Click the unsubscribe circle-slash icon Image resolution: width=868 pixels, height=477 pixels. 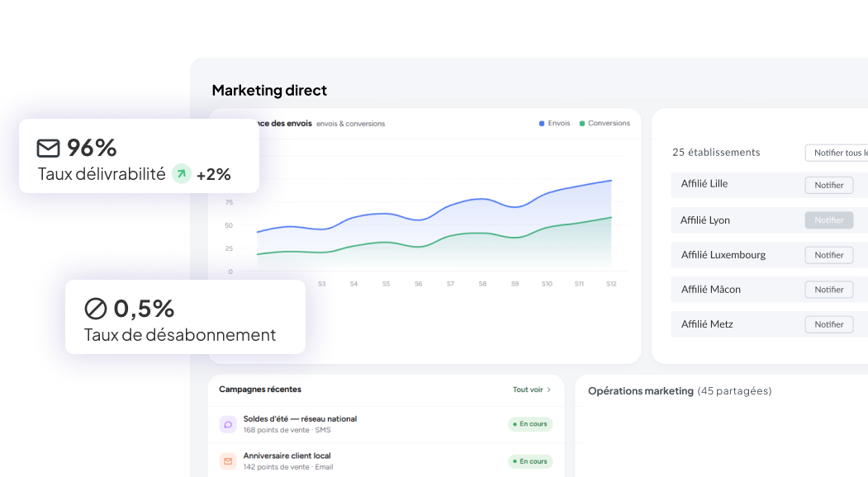click(95, 309)
